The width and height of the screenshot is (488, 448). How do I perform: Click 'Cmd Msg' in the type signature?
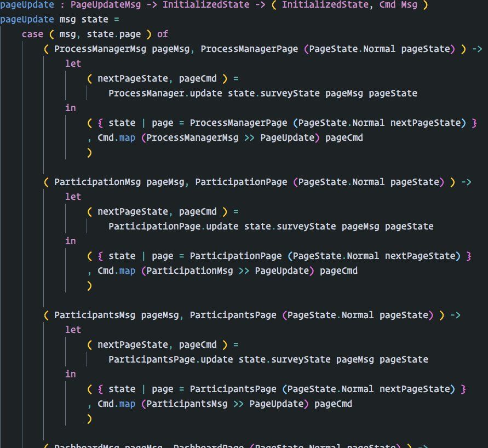point(398,5)
